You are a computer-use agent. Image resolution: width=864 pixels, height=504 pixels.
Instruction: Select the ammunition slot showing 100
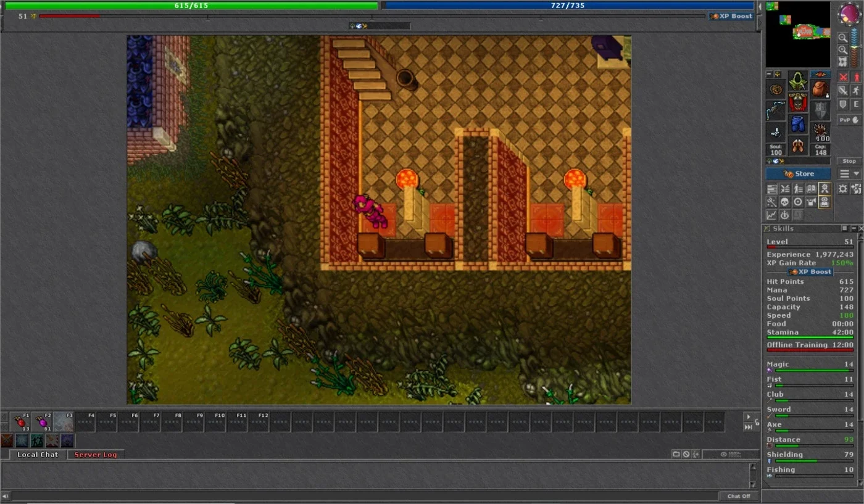point(820,131)
